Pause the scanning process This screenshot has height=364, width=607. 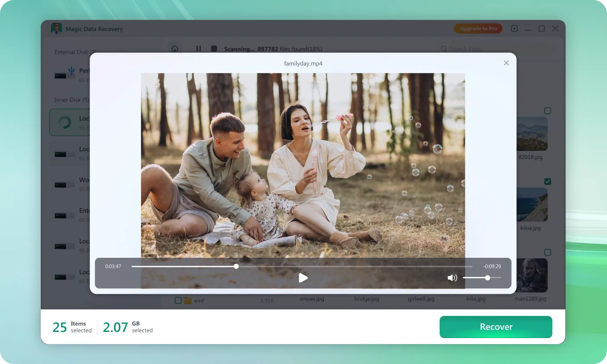coord(199,49)
